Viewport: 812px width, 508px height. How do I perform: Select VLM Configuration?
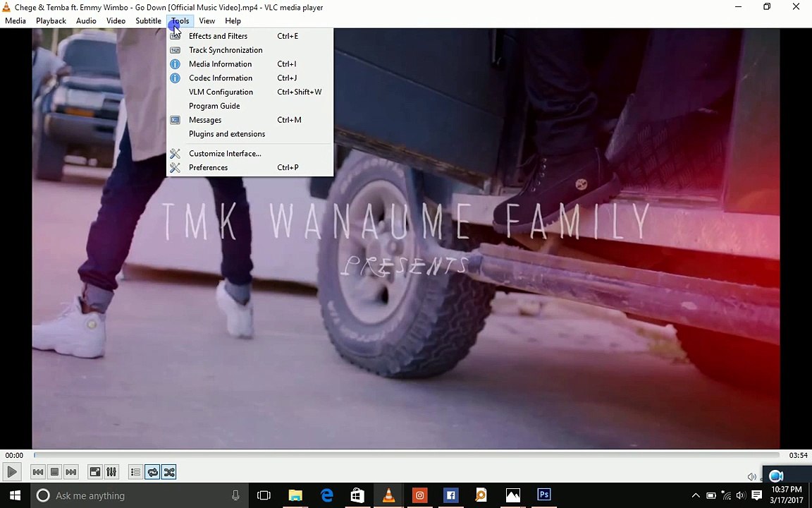250,92
